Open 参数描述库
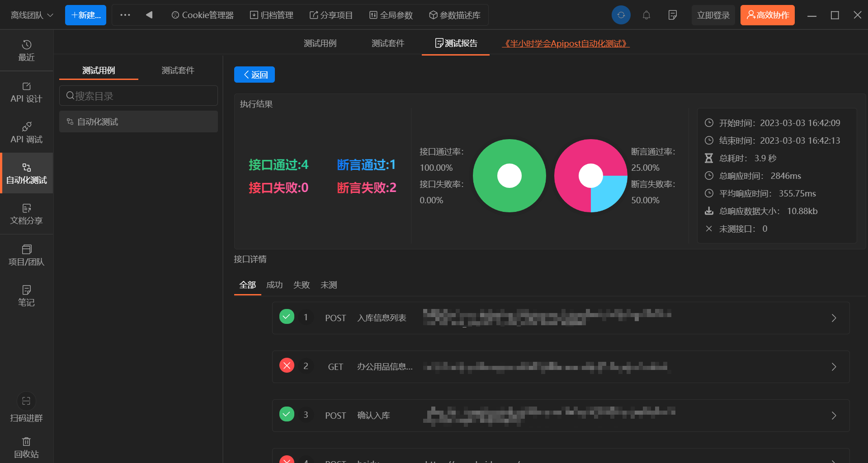Viewport: 868px width, 463px height. (455, 15)
